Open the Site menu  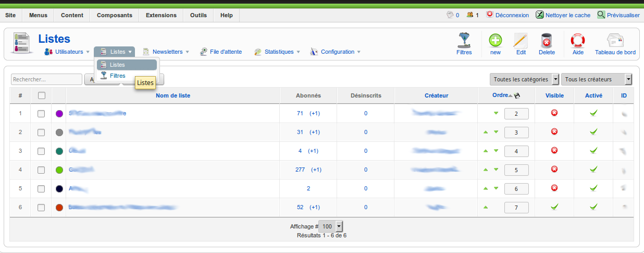[10, 15]
